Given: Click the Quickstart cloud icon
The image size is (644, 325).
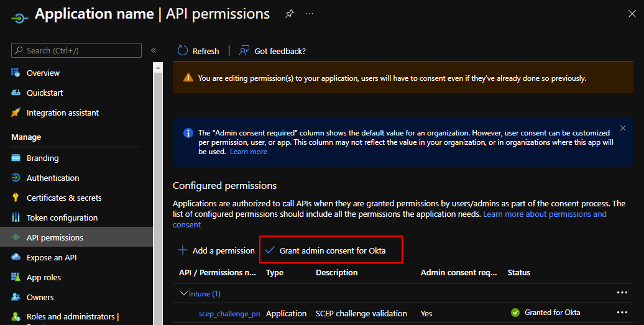Looking at the screenshot, I should (x=16, y=93).
